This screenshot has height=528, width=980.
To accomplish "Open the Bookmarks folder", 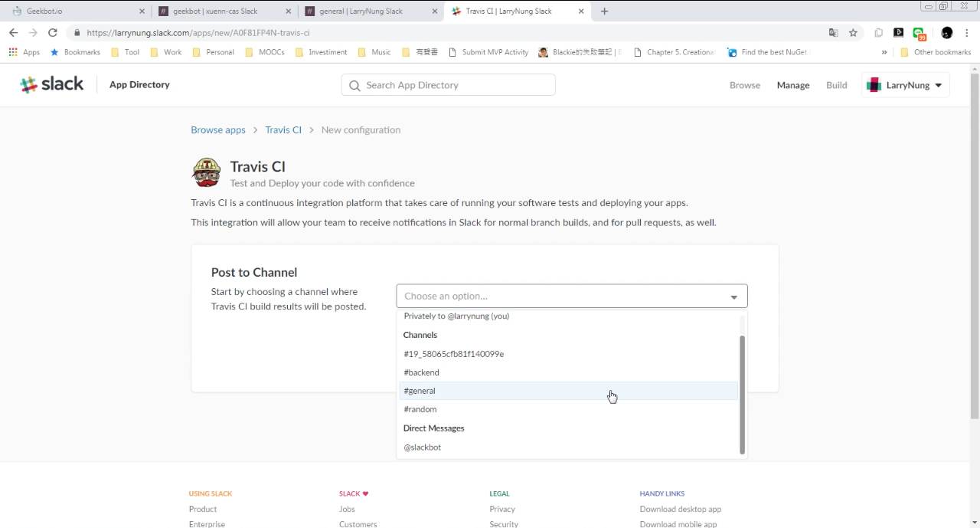I will (x=75, y=52).
